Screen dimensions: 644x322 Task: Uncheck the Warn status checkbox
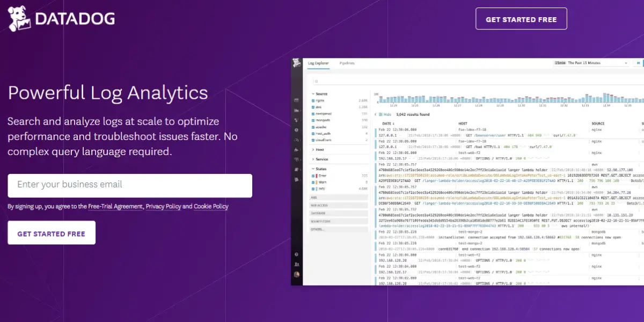tap(313, 182)
